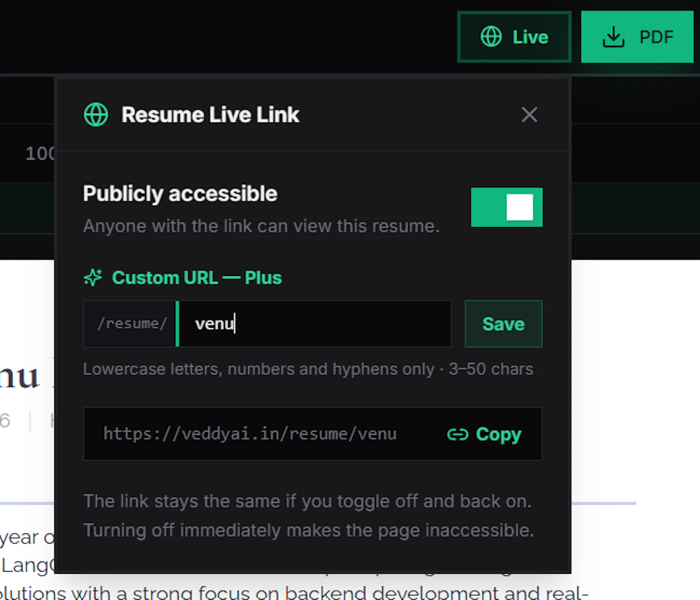This screenshot has height=600, width=700.
Task: Select the https://veddyai.in/resume/venu URL text
Action: 250,434
